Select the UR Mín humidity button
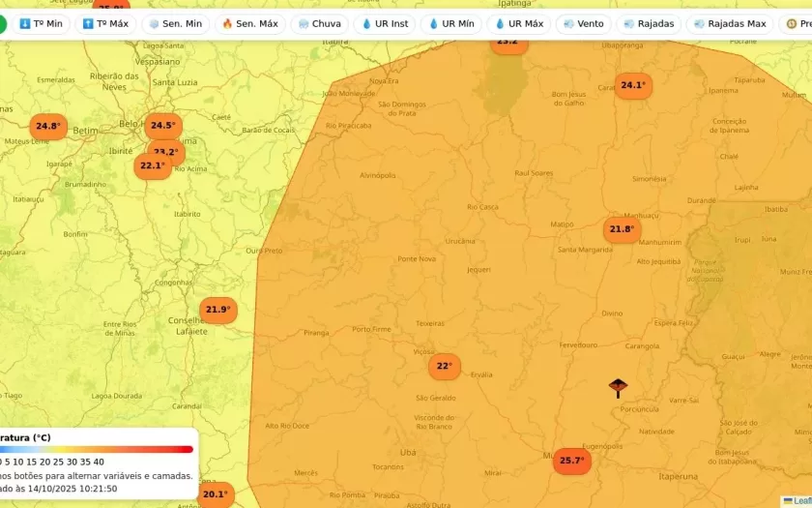The image size is (812, 508). point(450,23)
